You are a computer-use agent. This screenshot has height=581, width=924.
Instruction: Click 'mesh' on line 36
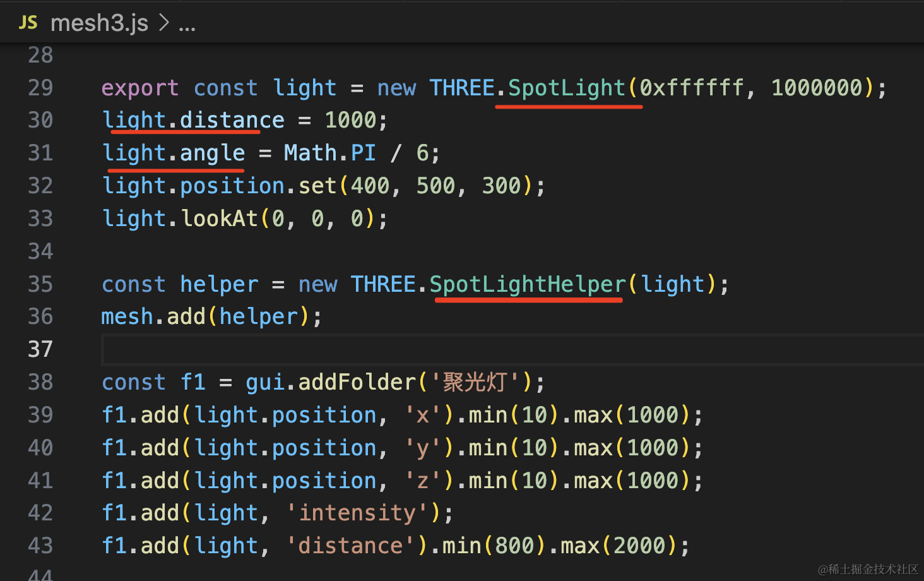pos(127,316)
